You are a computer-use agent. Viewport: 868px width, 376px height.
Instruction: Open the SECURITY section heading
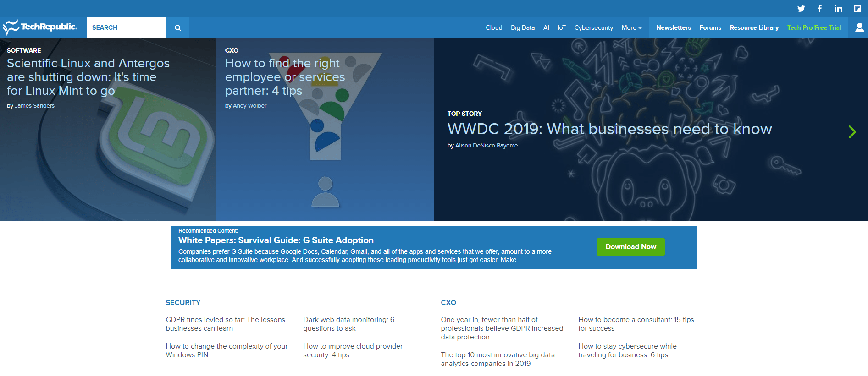click(x=183, y=303)
